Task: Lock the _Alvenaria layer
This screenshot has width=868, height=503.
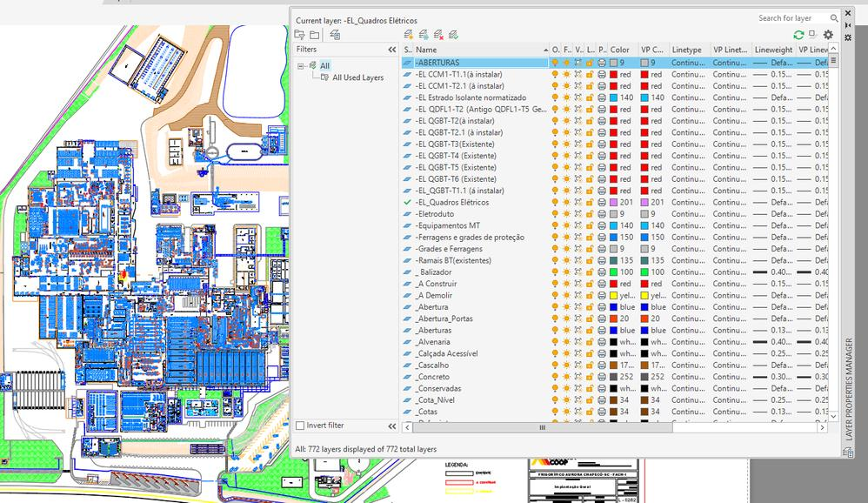Action: click(590, 342)
